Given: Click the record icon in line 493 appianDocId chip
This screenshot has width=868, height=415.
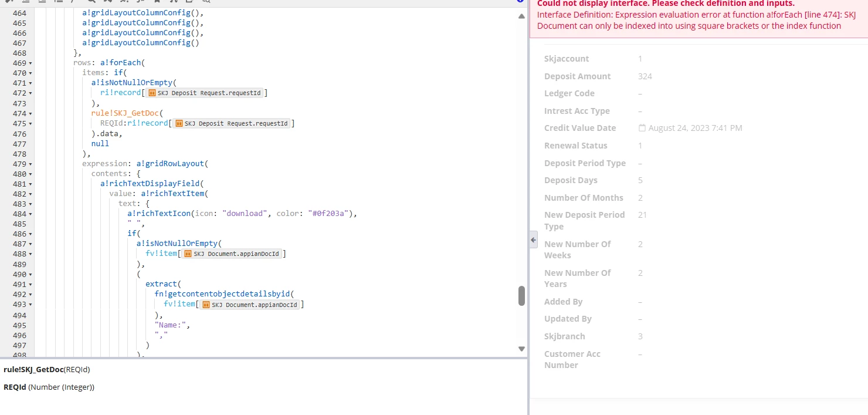Looking at the screenshot, I should pyautogui.click(x=206, y=305).
